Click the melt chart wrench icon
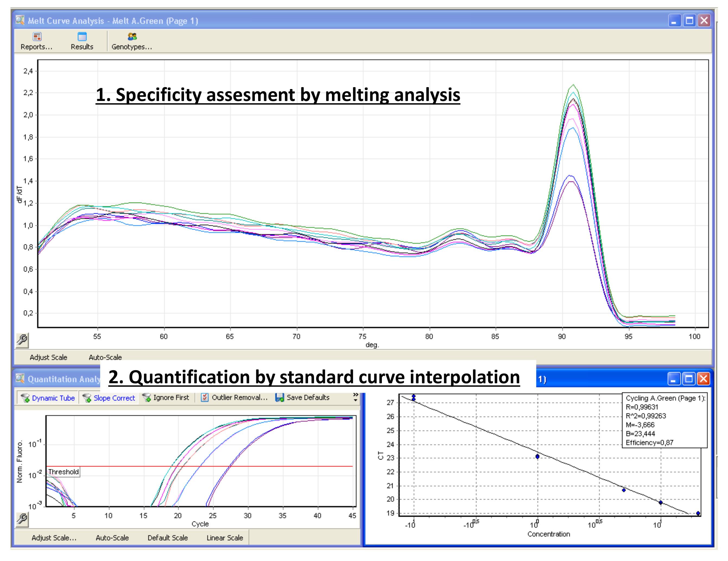 pos(22,340)
